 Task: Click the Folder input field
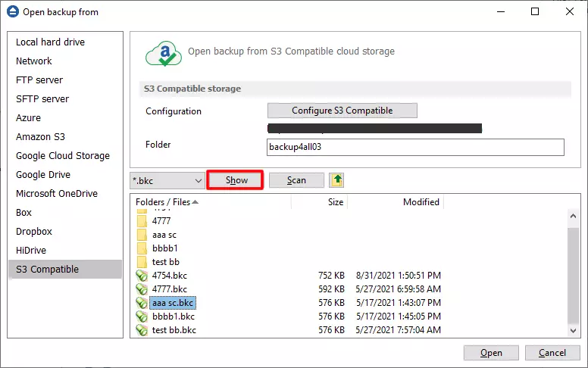[x=415, y=147]
